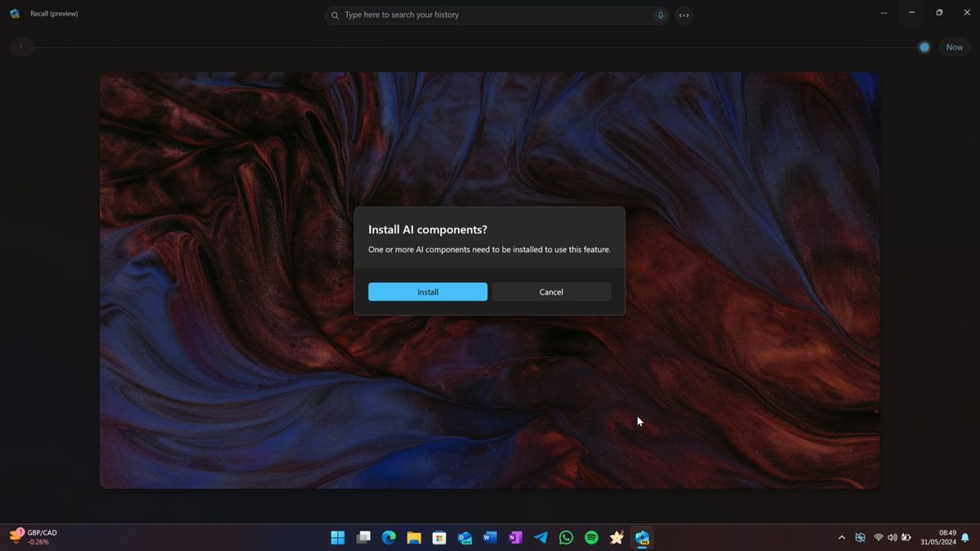
Task: Open Task View from the taskbar
Action: tap(363, 537)
